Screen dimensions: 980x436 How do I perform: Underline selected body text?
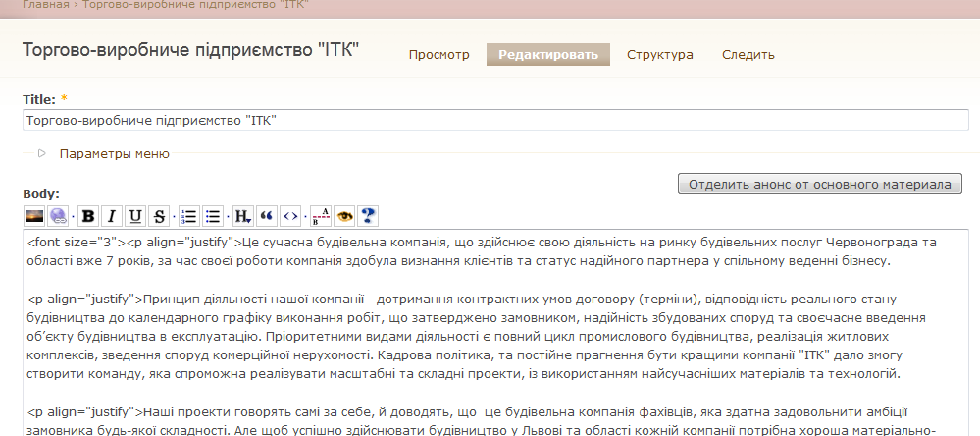[135, 216]
